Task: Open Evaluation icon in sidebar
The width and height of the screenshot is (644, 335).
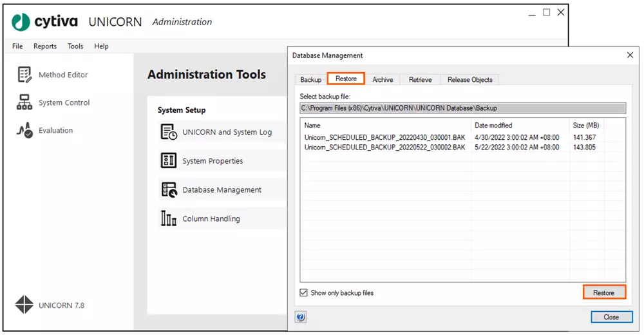Action: click(x=24, y=130)
